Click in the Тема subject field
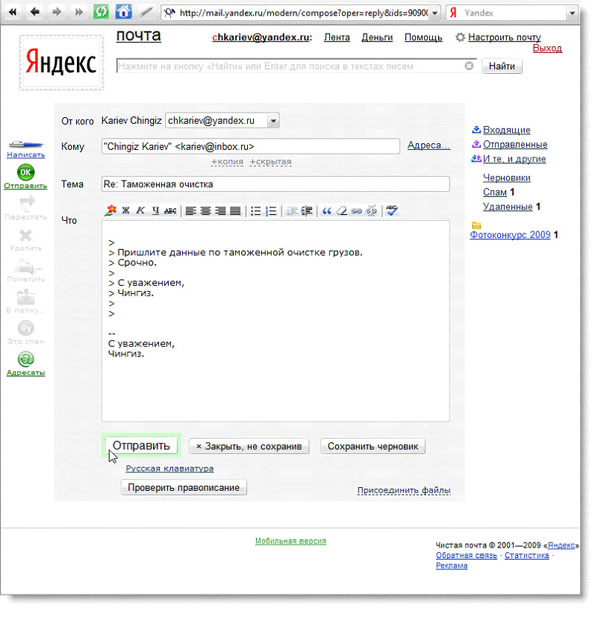 (275, 184)
